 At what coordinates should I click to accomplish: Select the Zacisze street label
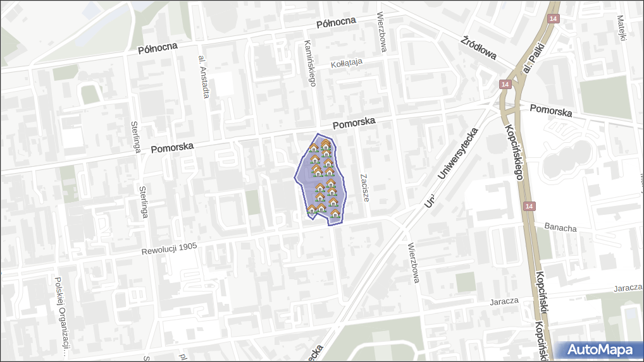364,188
